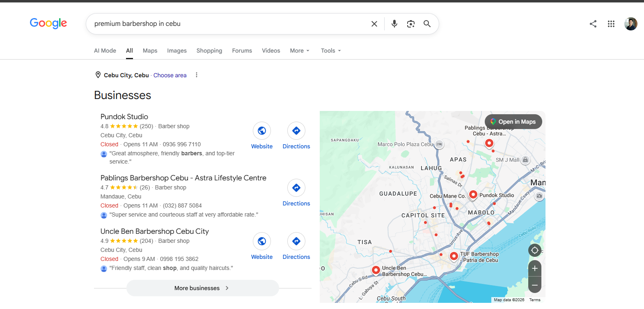Zoom out on the map
644x309 pixels.
coord(535,285)
